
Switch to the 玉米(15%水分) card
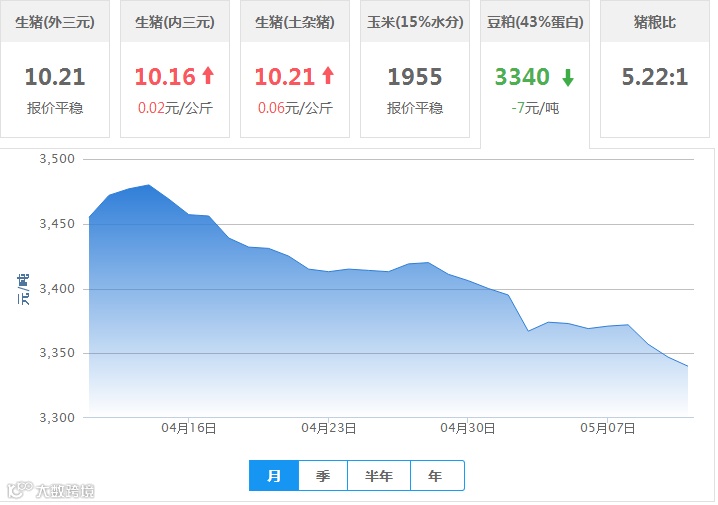tap(415, 69)
